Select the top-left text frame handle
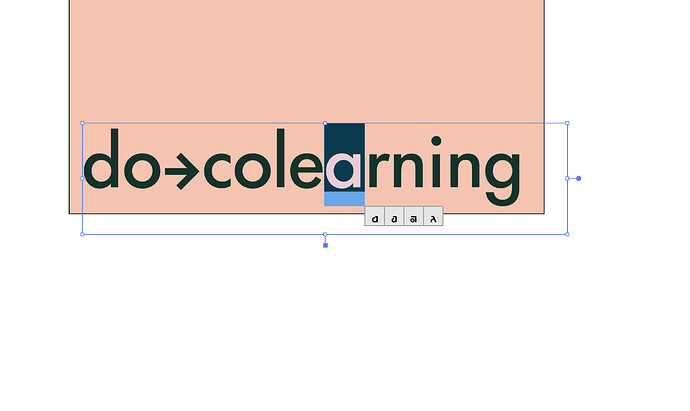690x411 pixels. point(82,123)
